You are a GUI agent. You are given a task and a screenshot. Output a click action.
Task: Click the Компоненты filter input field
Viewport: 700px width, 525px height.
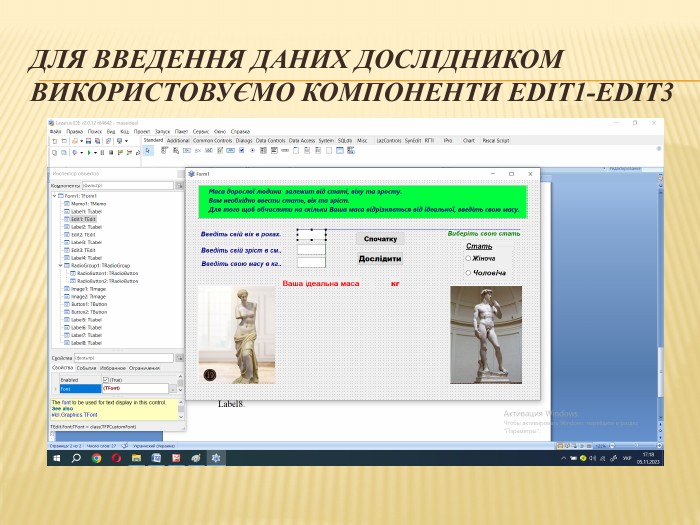(127, 185)
